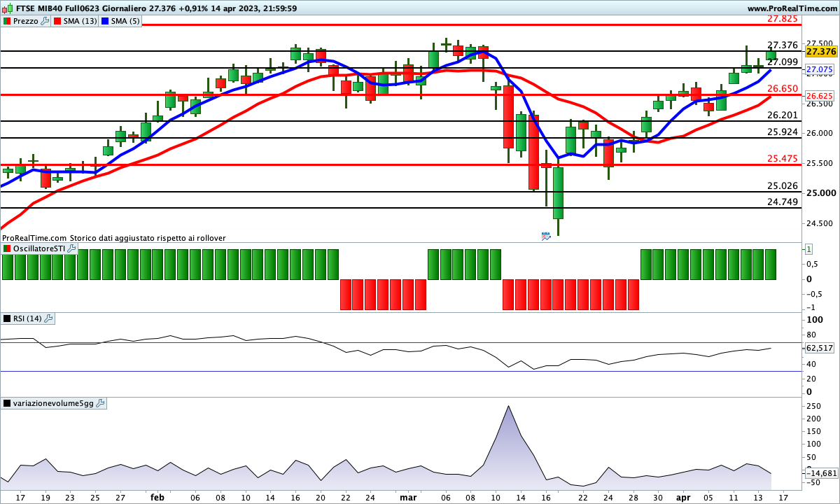Click the 26.650 red level label
Image resolution: width=840 pixels, height=504 pixels.
click(783, 88)
